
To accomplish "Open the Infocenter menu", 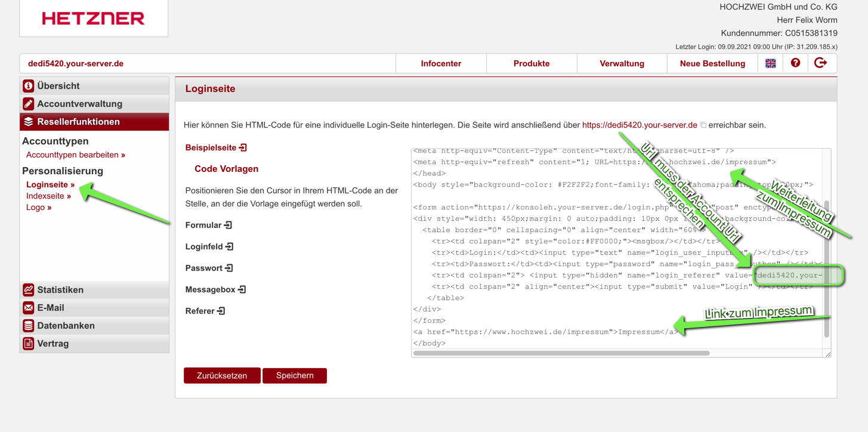I will 441,63.
